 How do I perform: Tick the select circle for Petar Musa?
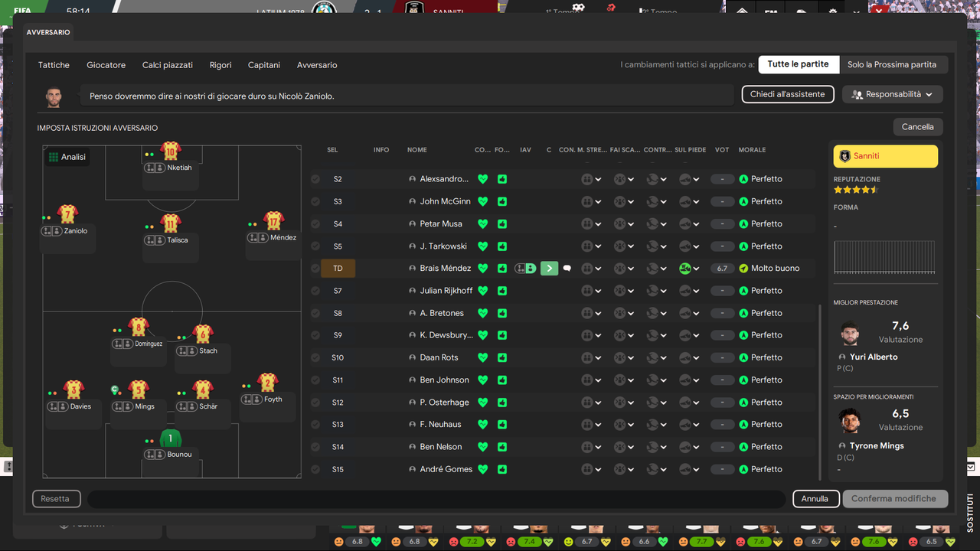tap(315, 224)
